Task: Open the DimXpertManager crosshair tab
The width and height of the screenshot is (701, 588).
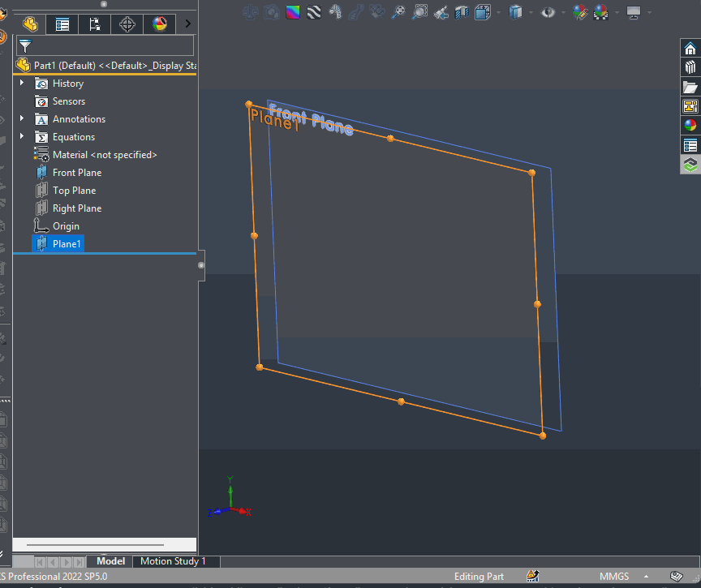Action: (127, 24)
